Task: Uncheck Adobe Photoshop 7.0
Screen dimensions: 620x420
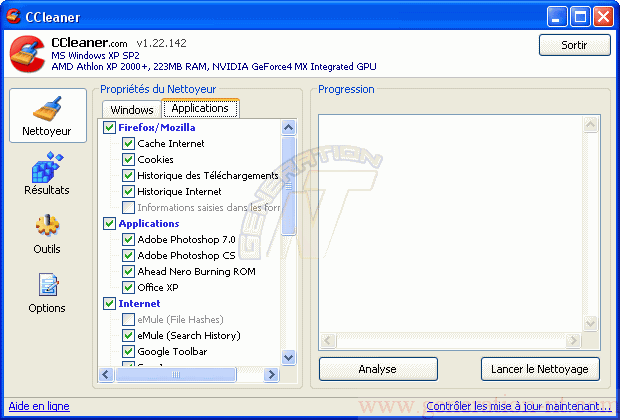Action: (x=128, y=239)
